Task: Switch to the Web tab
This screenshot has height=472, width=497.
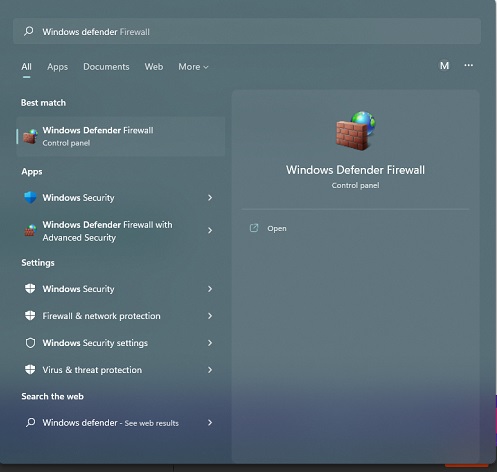Action: click(x=154, y=67)
